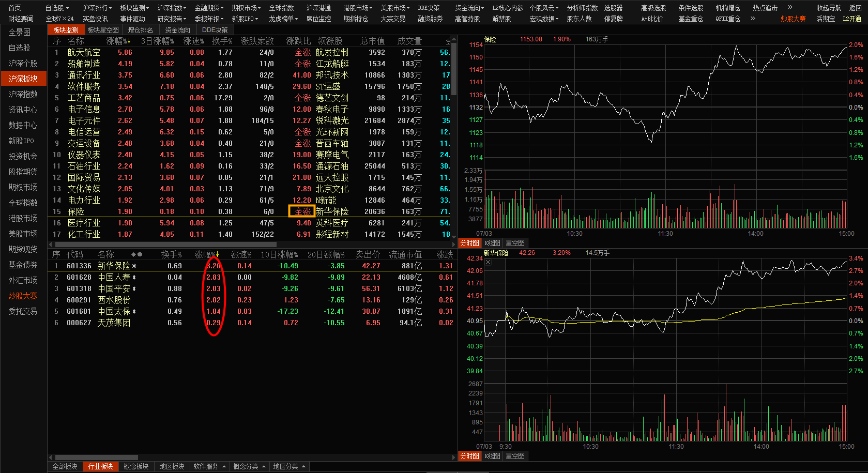Open 委托交易 in left sidebar
The image size is (868, 473).
23,311
